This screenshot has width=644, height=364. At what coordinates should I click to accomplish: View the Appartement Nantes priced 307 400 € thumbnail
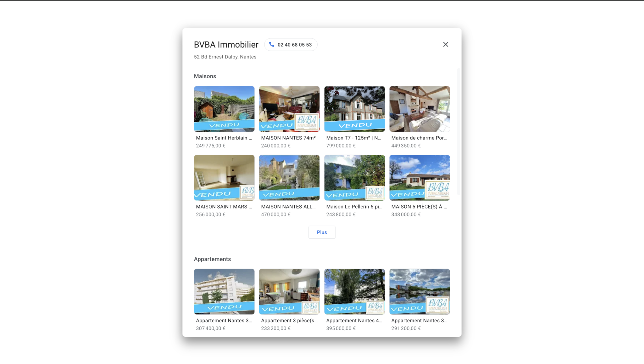(x=224, y=291)
